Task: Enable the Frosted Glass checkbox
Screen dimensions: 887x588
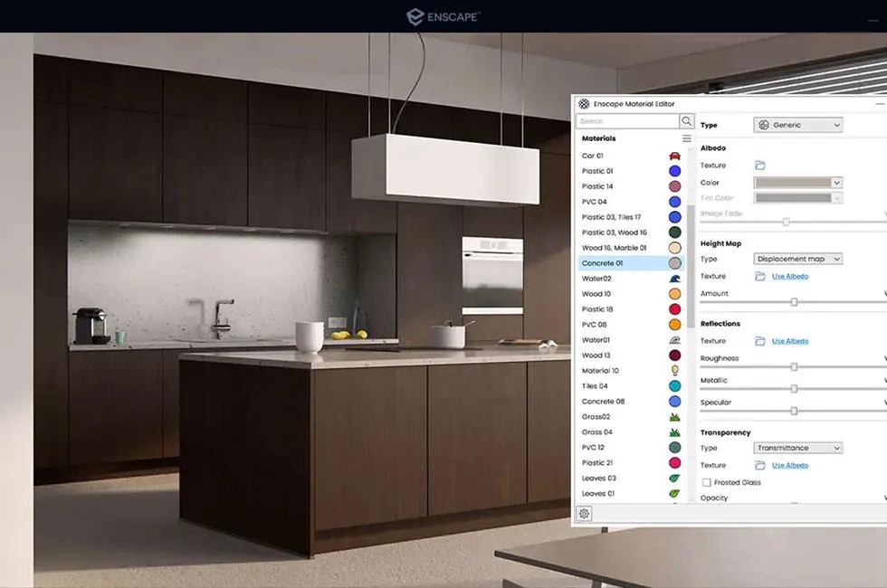Action: pyautogui.click(x=706, y=482)
